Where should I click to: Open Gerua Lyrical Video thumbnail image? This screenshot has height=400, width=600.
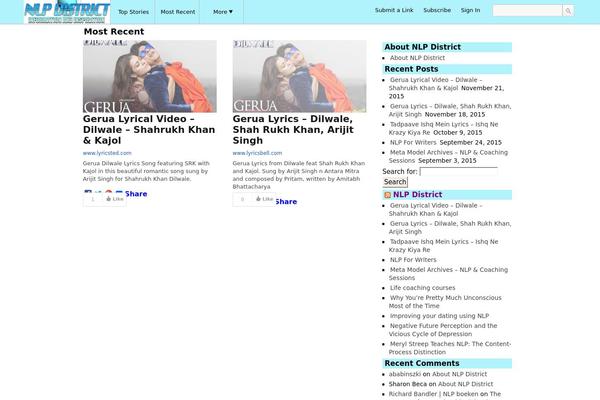click(x=150, y=76)
